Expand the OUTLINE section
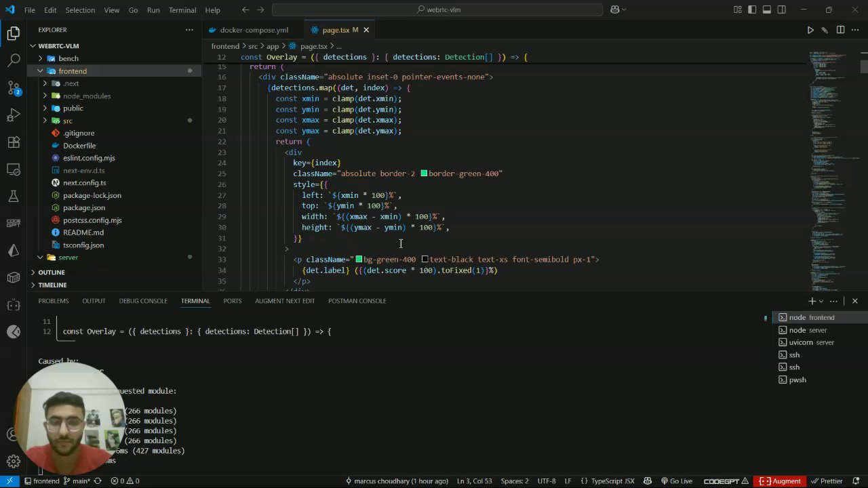 coord(52,272)
